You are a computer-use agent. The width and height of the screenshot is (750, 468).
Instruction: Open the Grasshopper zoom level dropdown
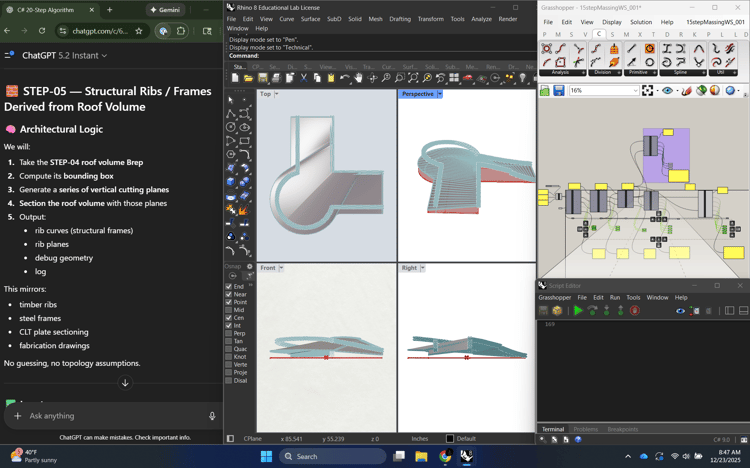[x=635, y=91]
